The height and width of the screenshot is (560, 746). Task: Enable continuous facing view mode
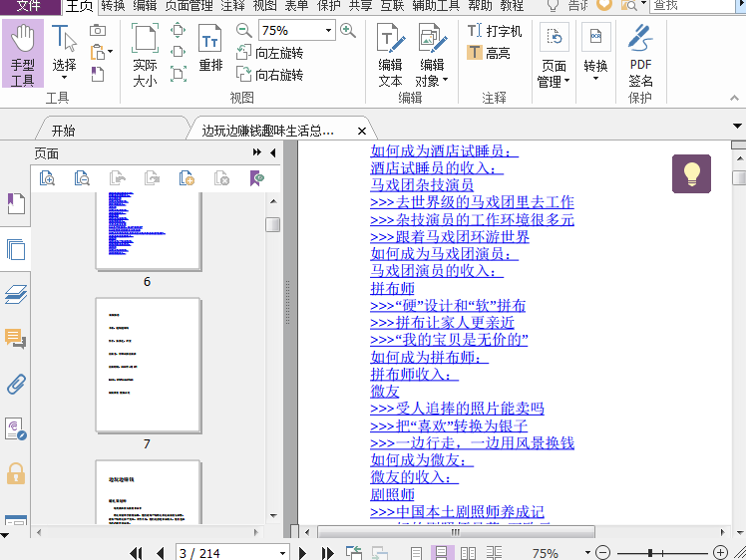click(494, 553)
